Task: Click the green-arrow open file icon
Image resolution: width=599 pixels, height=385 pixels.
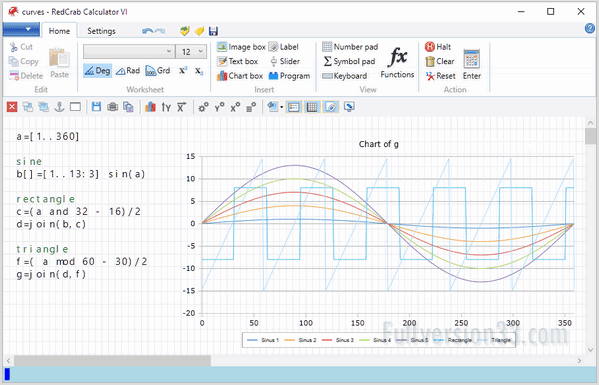Action: pyautogui.click(x=185, y=31)
